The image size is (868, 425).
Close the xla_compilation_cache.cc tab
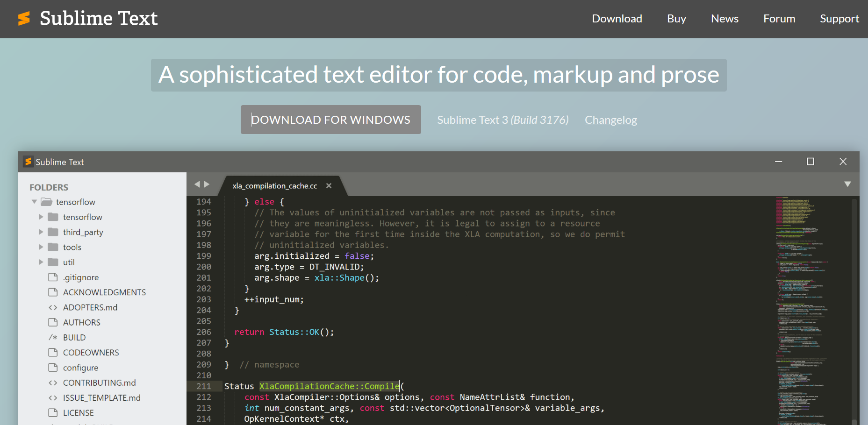pyautogui.click(x=329, y=185)
